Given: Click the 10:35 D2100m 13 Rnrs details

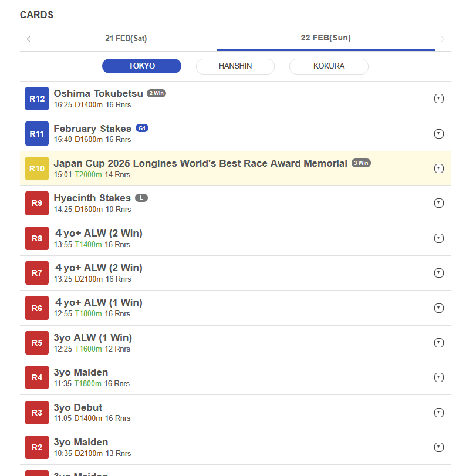Looking at the screenshot, I should [92, 453].
